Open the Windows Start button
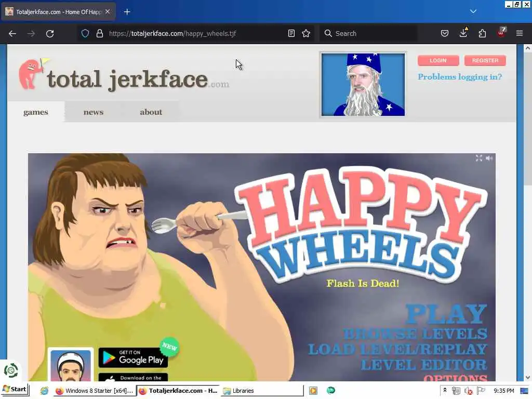The image size is (532, 399). pyautogui.click(x=15, y=390)
